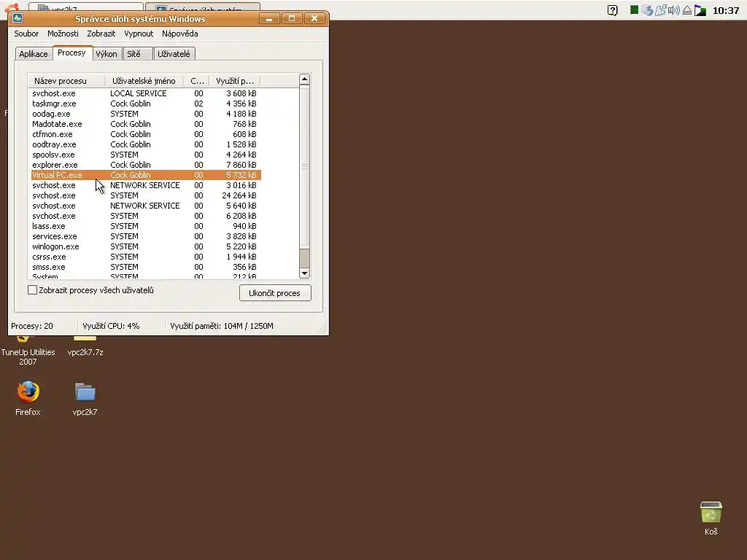
Task: Select the oodtray.exe process row
Action: 146,144
